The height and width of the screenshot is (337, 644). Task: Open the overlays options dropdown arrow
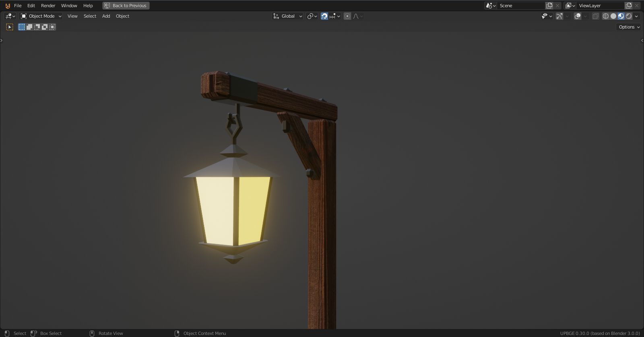585,16
